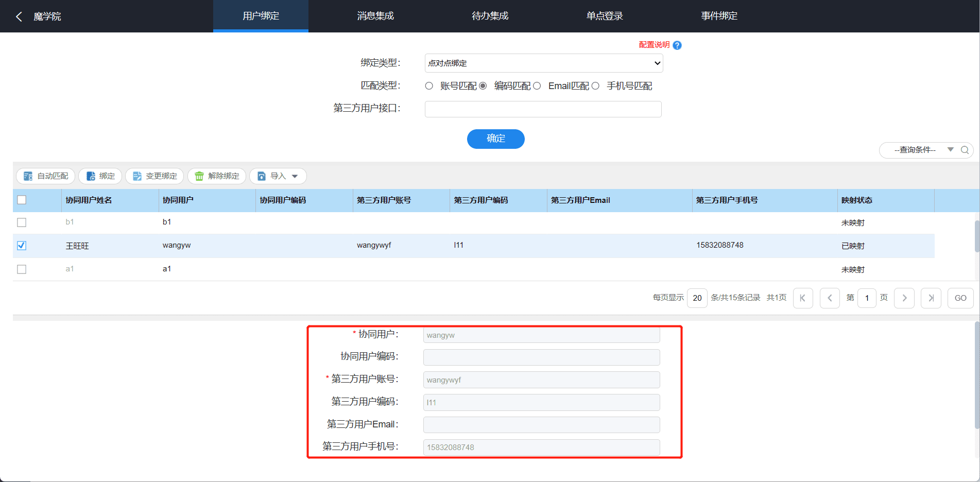Go to the first page of records
980x482 pixels.
[803, 298]
